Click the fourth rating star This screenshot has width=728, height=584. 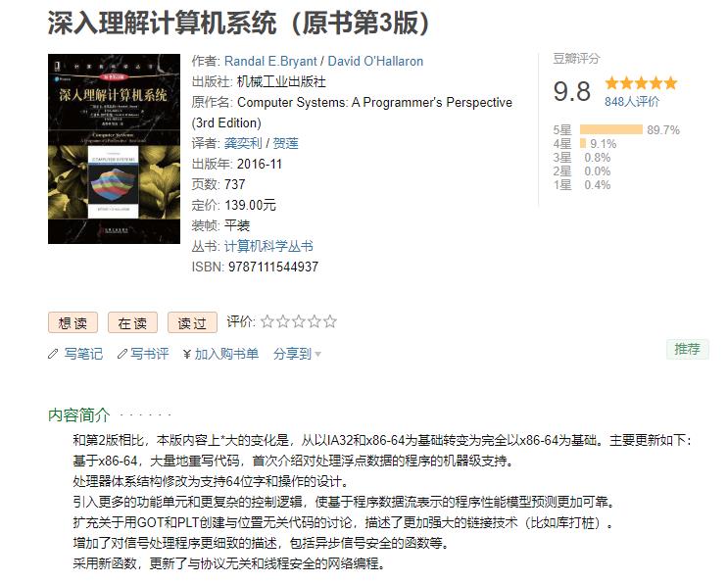[315, 321]
